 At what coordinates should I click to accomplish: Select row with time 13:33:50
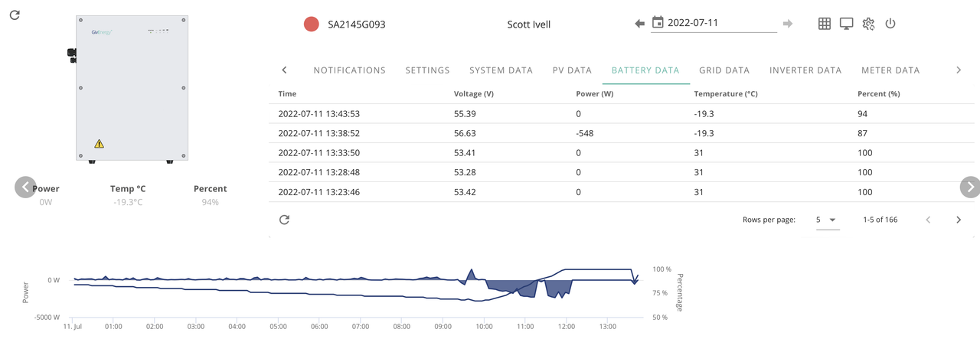(622, 153)
